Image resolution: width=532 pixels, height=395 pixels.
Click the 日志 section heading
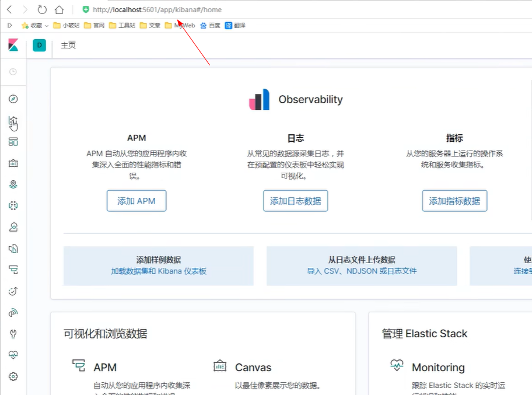click(x=296, y=138)
